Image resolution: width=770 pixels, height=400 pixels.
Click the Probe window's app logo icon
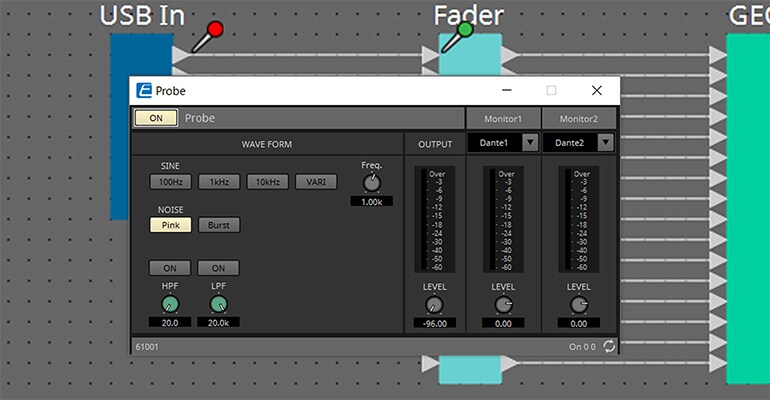coord(144,90)
